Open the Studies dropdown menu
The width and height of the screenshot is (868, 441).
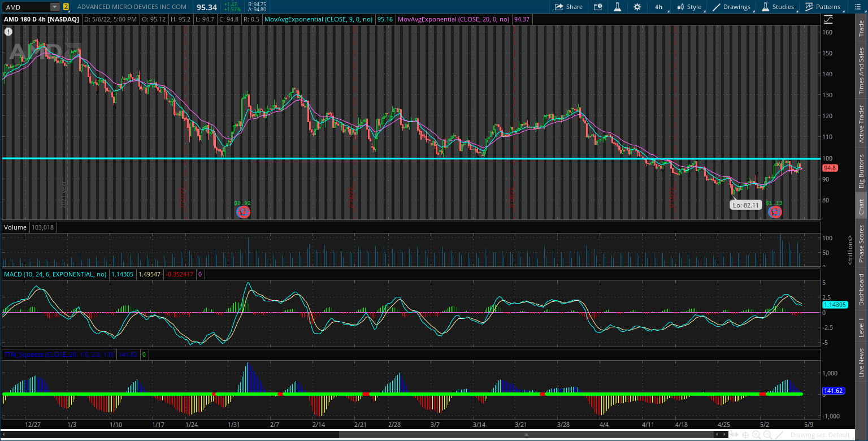coord(779,7)
